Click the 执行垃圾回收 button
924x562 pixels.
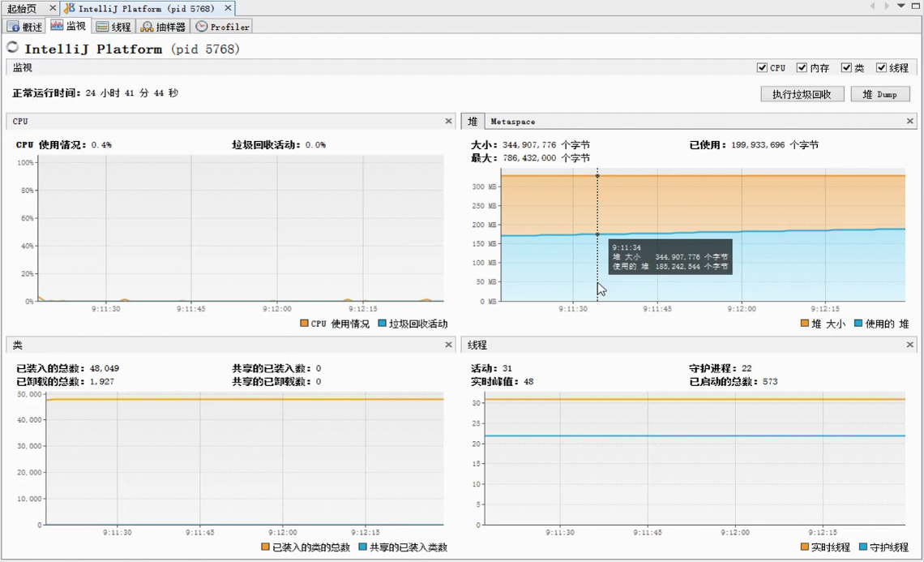[x=802, y=94]
